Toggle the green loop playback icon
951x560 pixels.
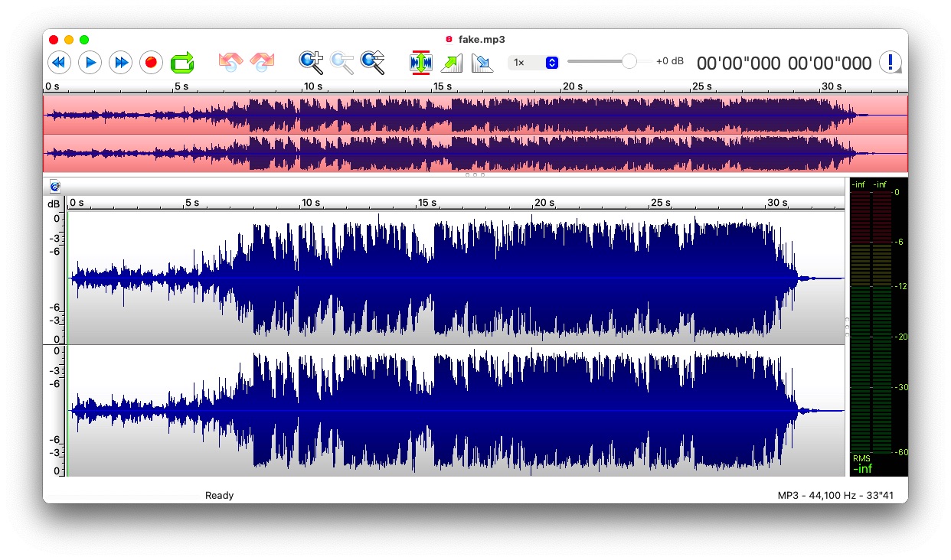(182, 63)
